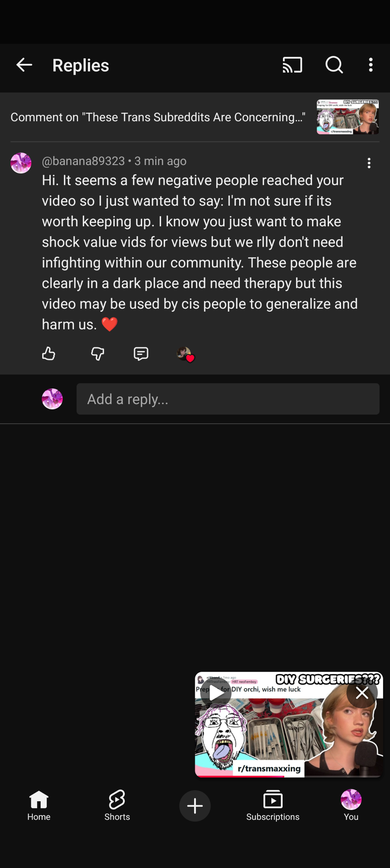Tap the search magnifier icon
This screenshot has width=390, height=868.
coord(334,65)
